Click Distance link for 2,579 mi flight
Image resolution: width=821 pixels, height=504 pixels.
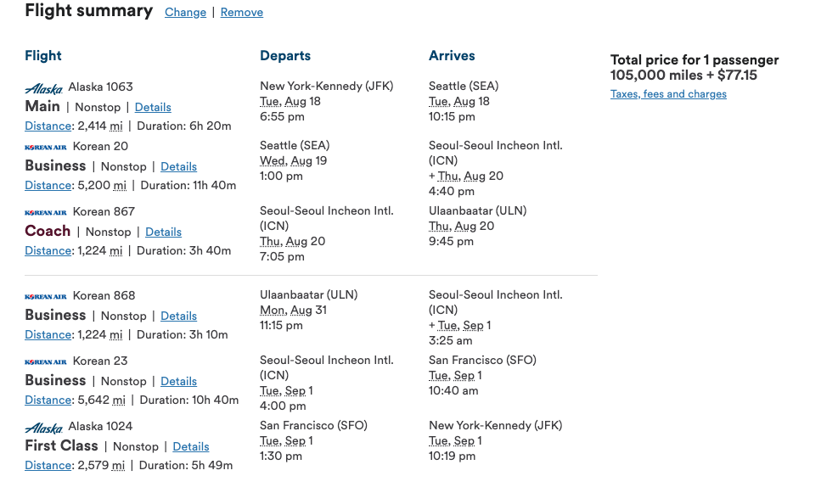48,466
